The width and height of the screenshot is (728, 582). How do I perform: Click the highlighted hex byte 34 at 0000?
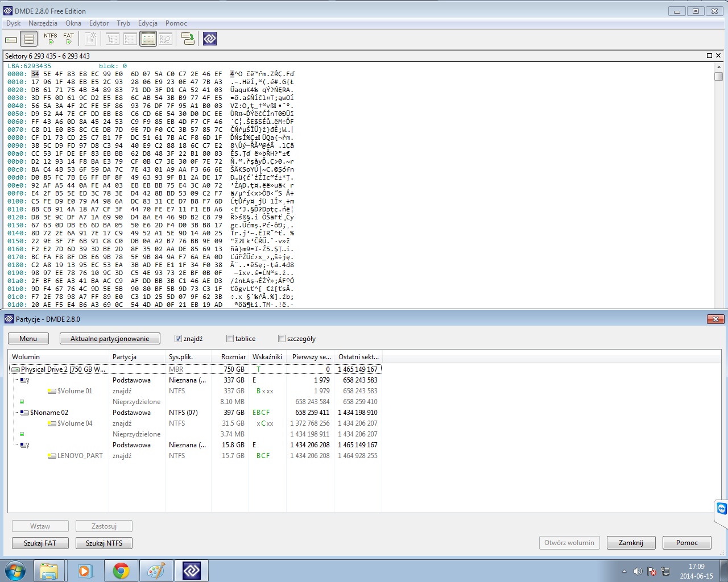[x=35, y=74]
